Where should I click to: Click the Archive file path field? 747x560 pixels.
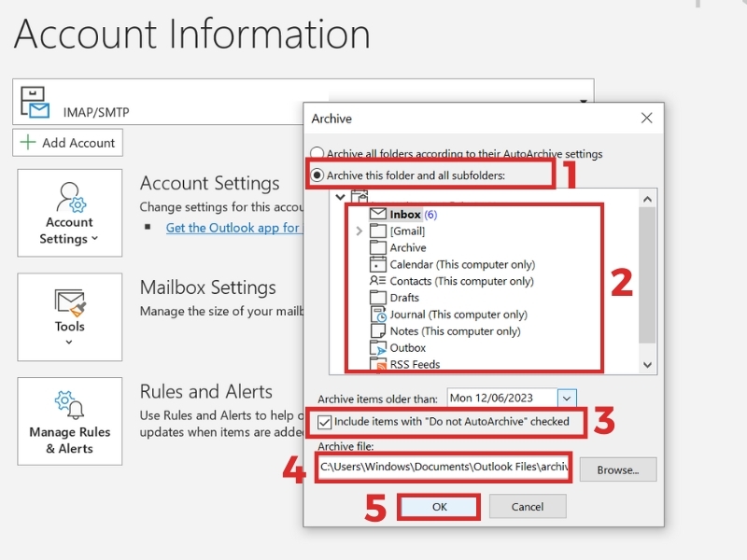(x=443, y=467)
